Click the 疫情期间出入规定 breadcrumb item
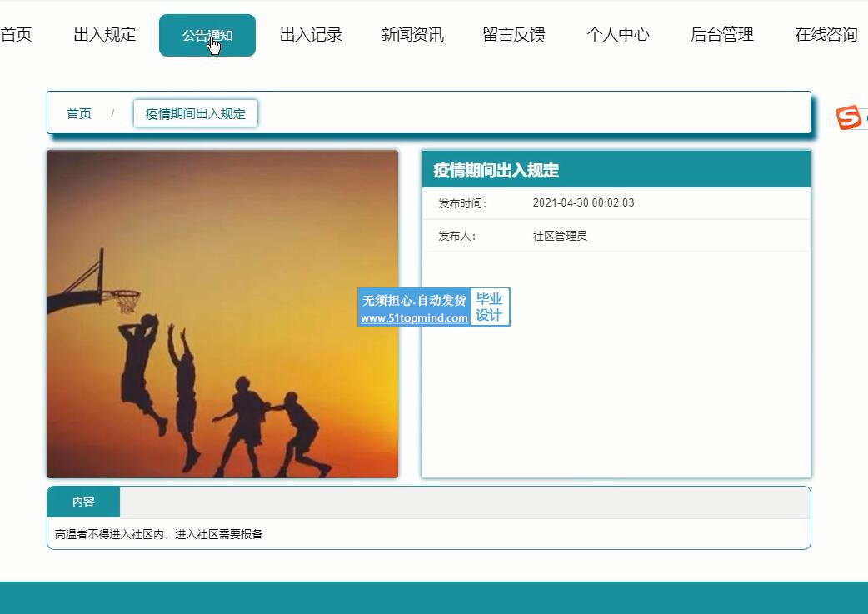Screen dimensions: 868x614 [196, 113]
